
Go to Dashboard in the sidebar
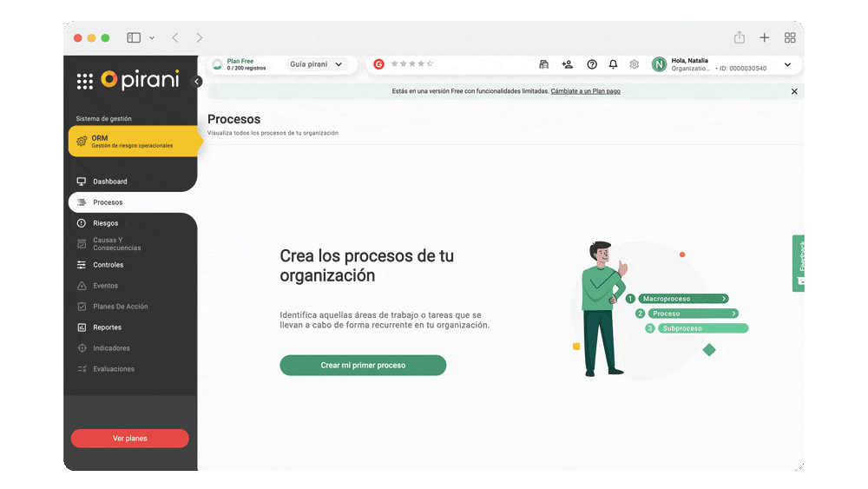tap(109, 182)
